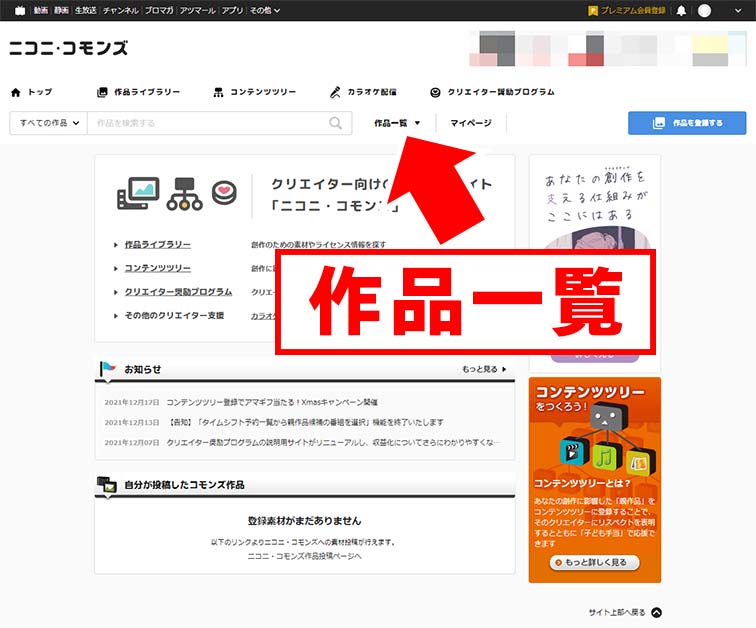Click サイト上部へ戻る link
This screenshot has height=628, width=756.
[x=617, y=612]
